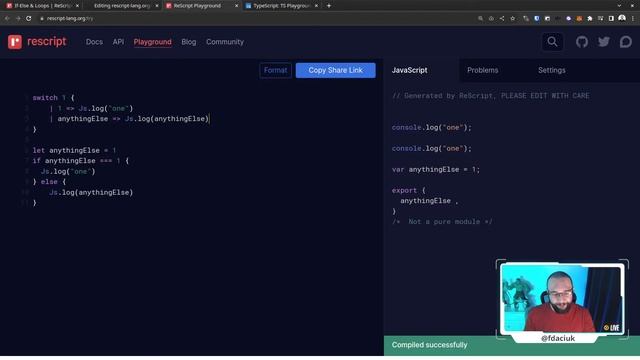Click the rescript wordmark

tap(47, 42)
